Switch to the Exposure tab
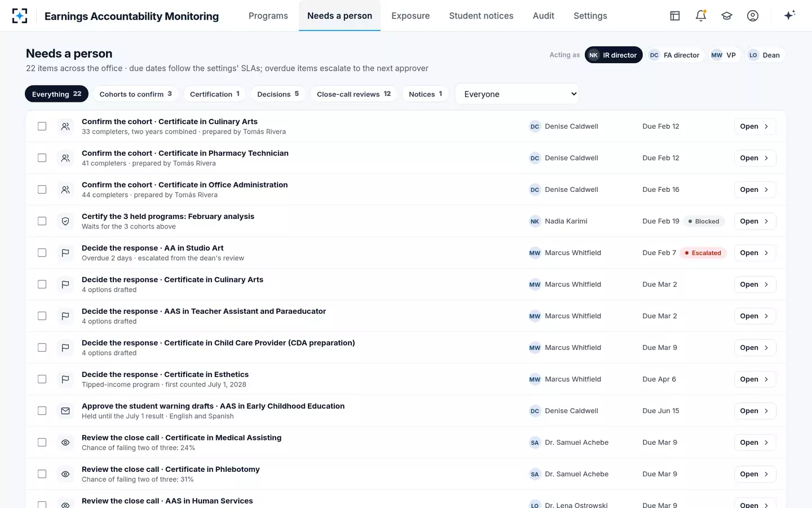The image size is (812, 508). coord(411,16)
